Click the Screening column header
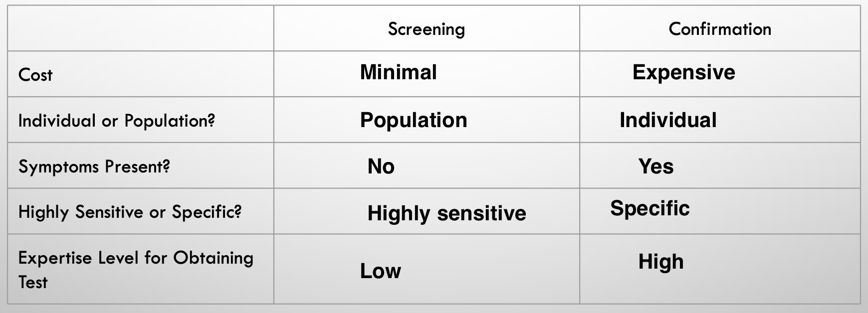Screen dimensions: 868x313 coord(426,29)
